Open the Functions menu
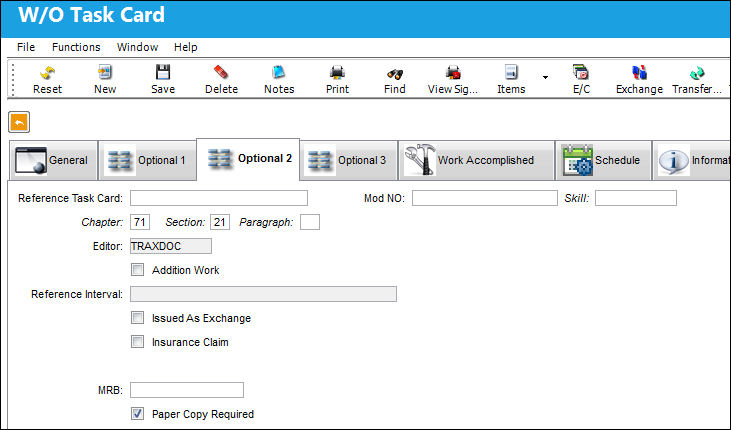Viewport: 731px width, 430px height. tap(76, 47)
